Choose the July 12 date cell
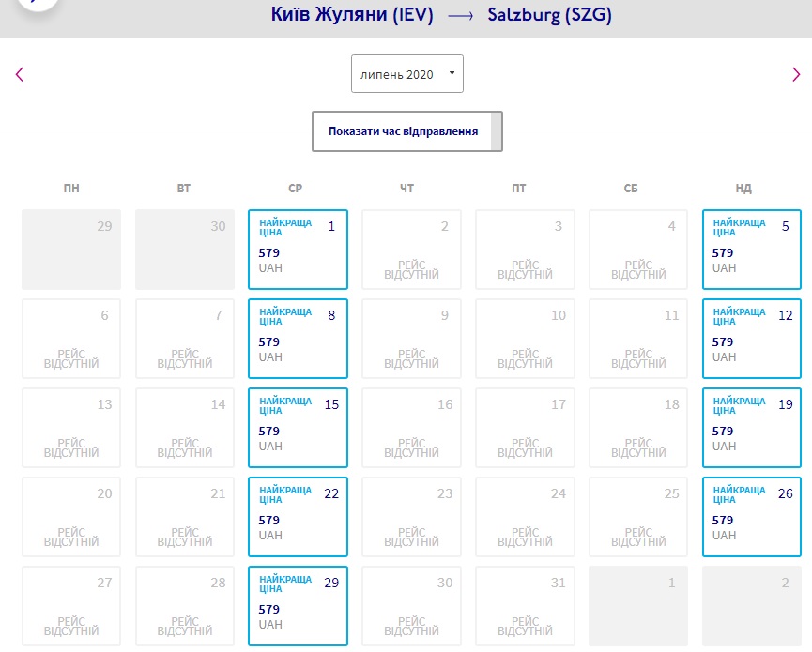The height and width of the screenshot is (652, 812). 751,338
